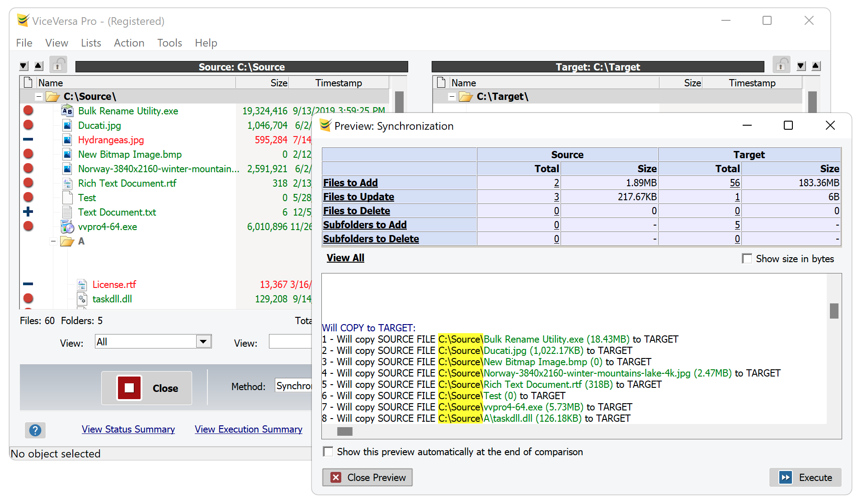Click the Files to Update link

coord(358,197)
